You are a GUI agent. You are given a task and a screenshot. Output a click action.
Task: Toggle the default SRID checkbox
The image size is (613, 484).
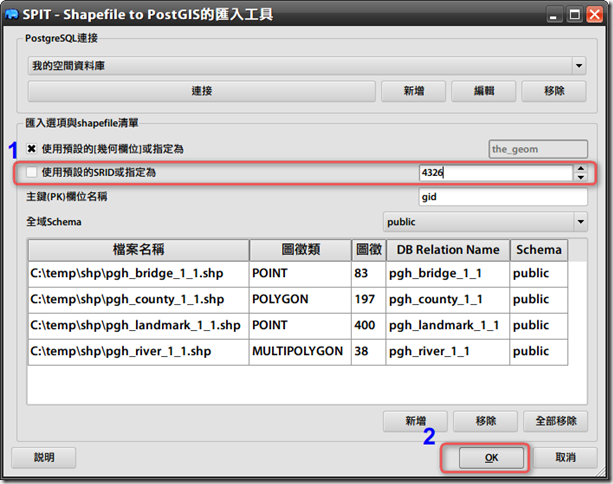(31, 172)
